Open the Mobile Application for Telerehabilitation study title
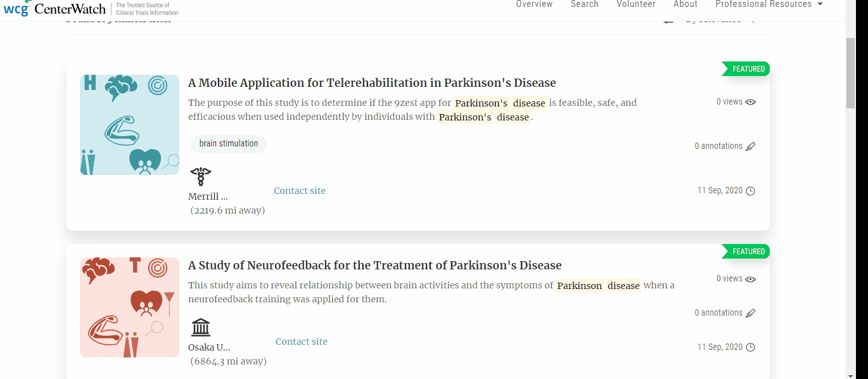This screenshot has height=379, width=868. (x=372, y=83)
